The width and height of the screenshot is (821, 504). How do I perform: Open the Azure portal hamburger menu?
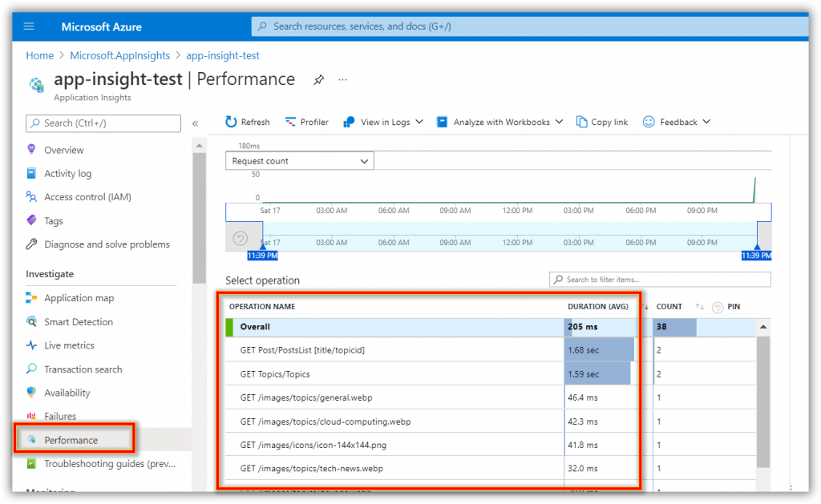click(29, 26)
